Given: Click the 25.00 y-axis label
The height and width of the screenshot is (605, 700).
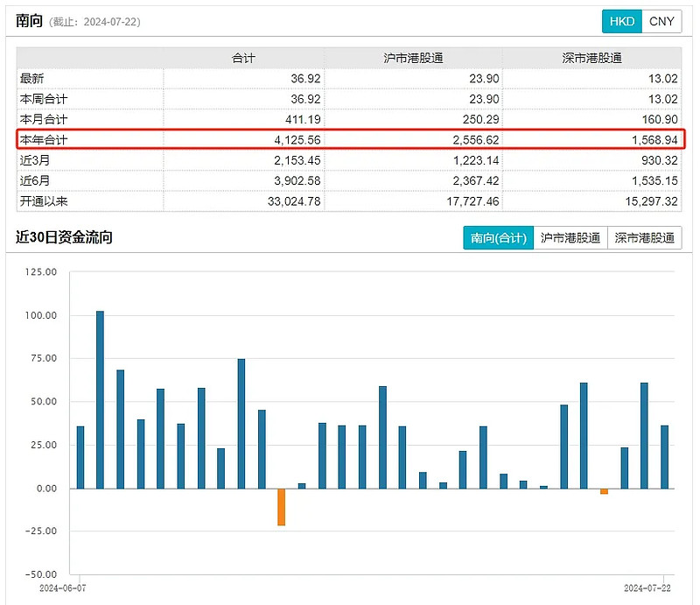Looking at the screenshot, I should tap(44, 445).
